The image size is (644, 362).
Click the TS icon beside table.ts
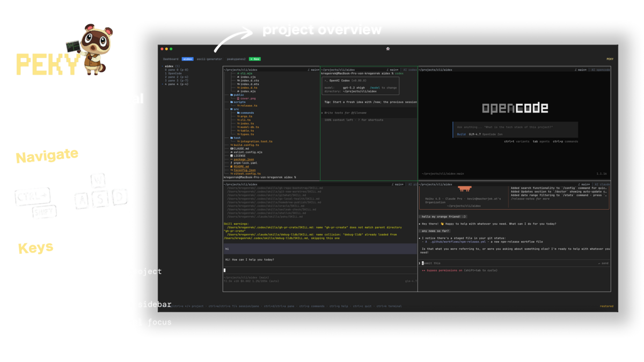238,131
